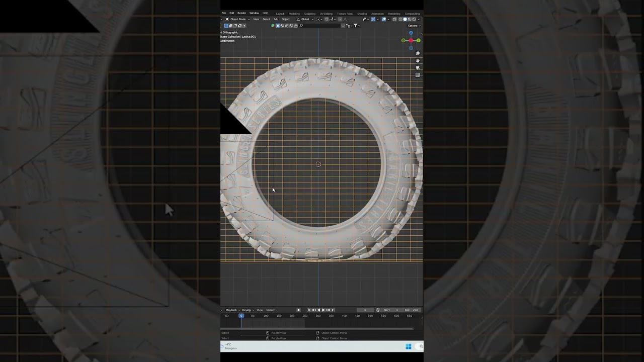The width and height of the screenshot is (644, 362).
Task: Jump to previous keyframe
Action: [x=314, y=310]
